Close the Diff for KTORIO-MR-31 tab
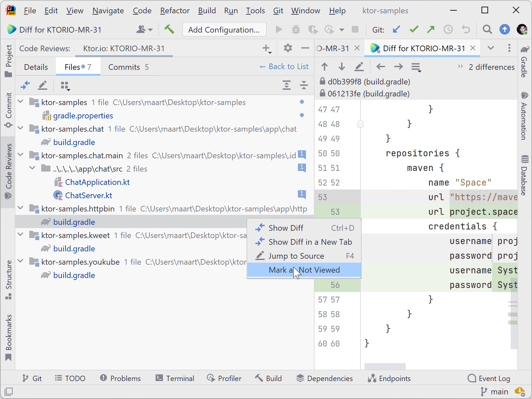Viewport: 532px width, 399px height. coord(472,48)
